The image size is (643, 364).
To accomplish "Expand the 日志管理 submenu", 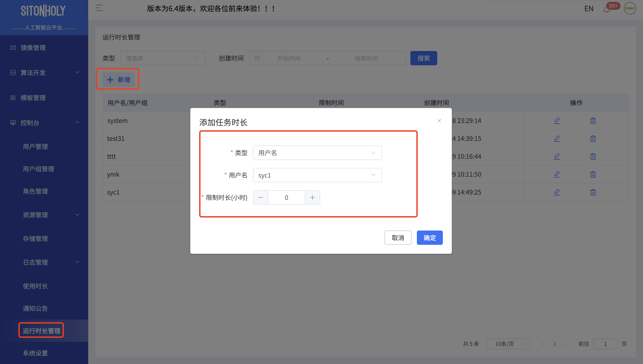I will pyautogui.click(x=44, y=262).
